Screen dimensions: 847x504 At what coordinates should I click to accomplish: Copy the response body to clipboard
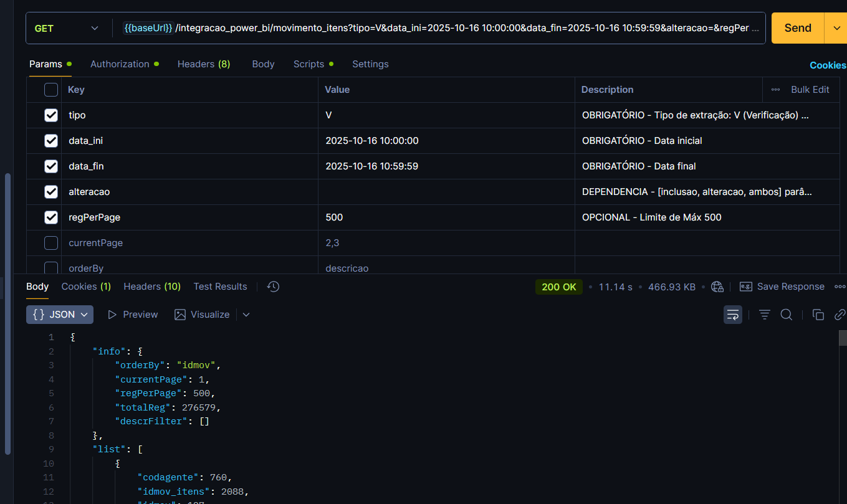(818, 315)
